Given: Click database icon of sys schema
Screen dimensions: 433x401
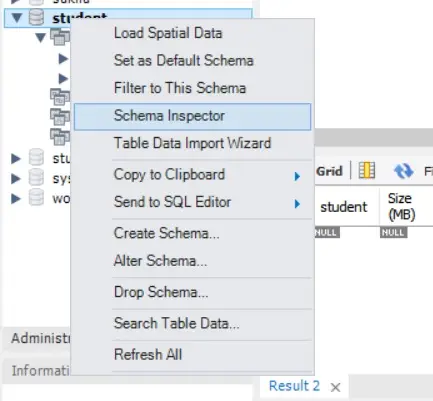Looking at the screenshot, I should click(x=36, y=177).
